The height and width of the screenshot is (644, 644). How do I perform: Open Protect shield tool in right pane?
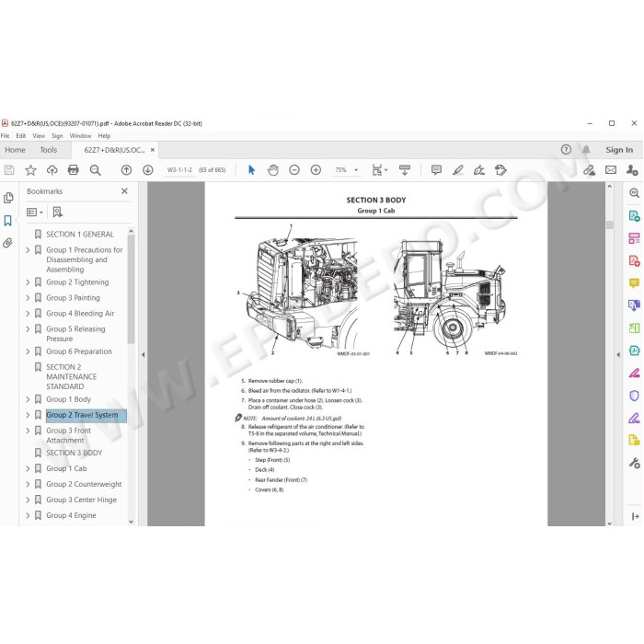click(634, 395)
